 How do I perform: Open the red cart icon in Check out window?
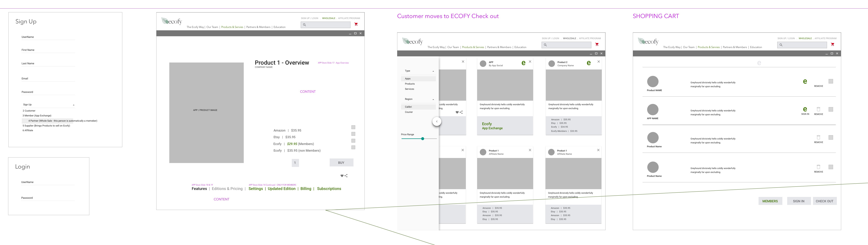coord(597,44)
